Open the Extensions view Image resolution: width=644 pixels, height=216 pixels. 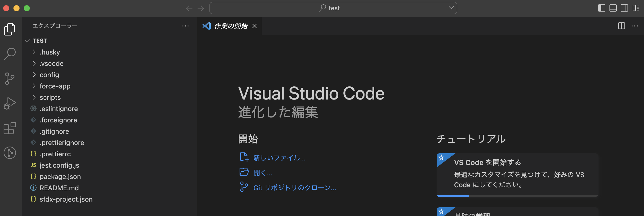click(x=10, y=128)
